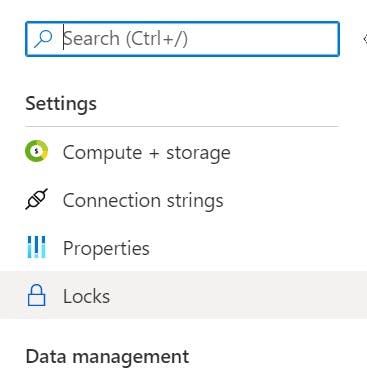Click the plug icon for Connection strings
367x379 pixels.
coord(36,199)
